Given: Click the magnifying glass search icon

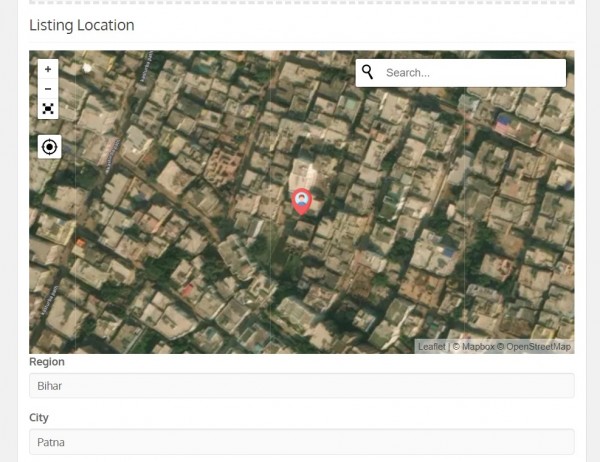Looking at the screenshot, I should [368, 72].
